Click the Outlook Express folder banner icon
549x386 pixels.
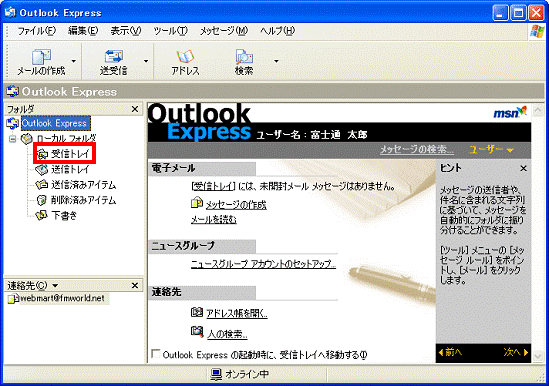[x=13, y=91]
